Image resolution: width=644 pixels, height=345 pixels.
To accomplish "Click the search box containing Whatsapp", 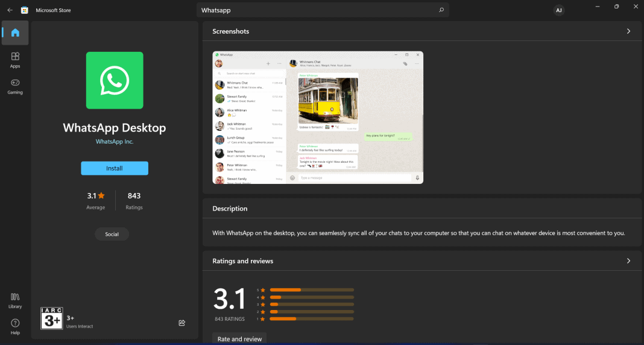I will click(x=317, y=10).
